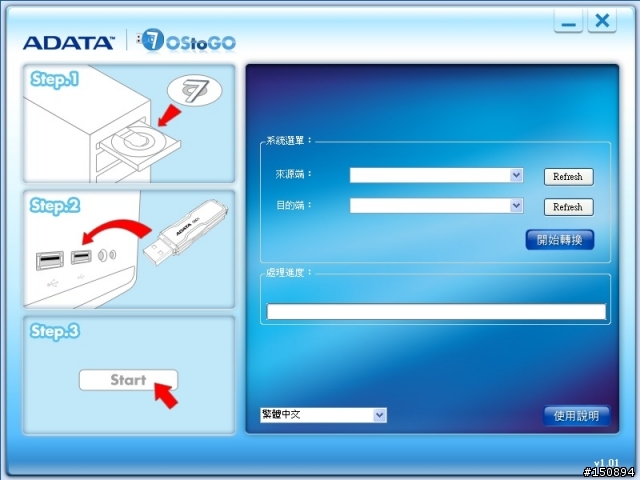
Task: Click the 目的端 label
Action: (293, 205)
